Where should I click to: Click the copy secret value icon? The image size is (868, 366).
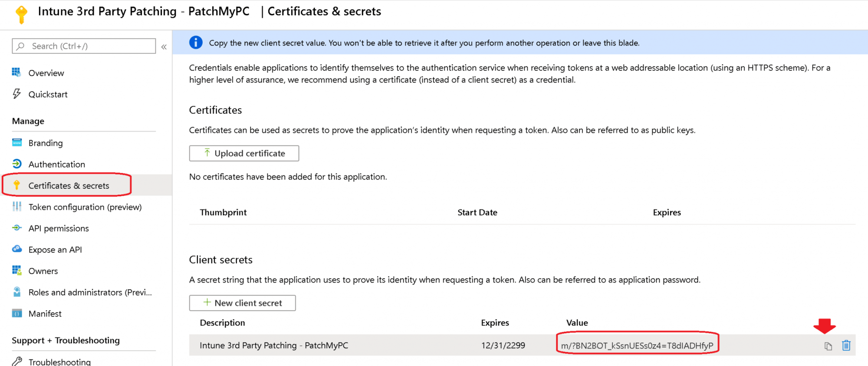(828, 346)
